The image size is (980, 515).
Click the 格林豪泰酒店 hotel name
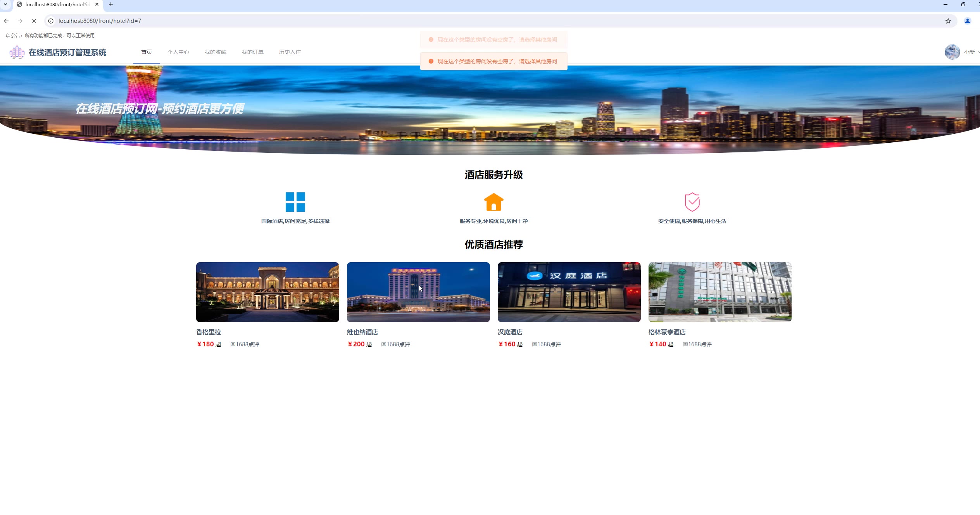click(x=667, y=332)
